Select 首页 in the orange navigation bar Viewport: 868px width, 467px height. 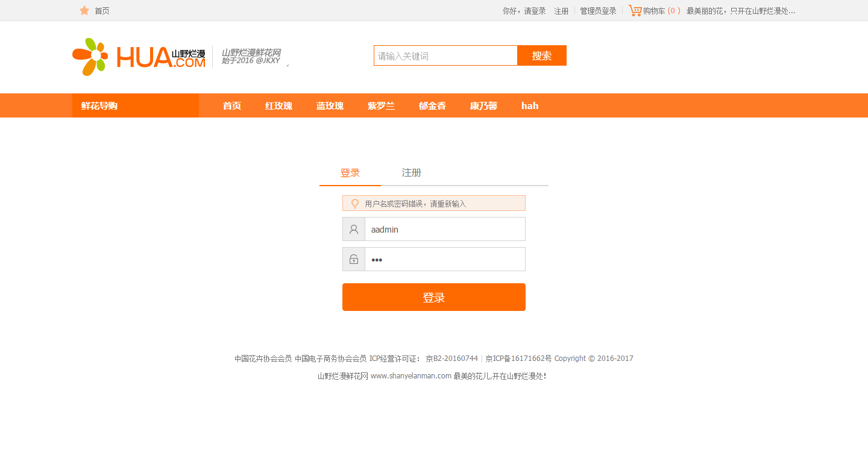pyautogui.click(x=232, y=105)
